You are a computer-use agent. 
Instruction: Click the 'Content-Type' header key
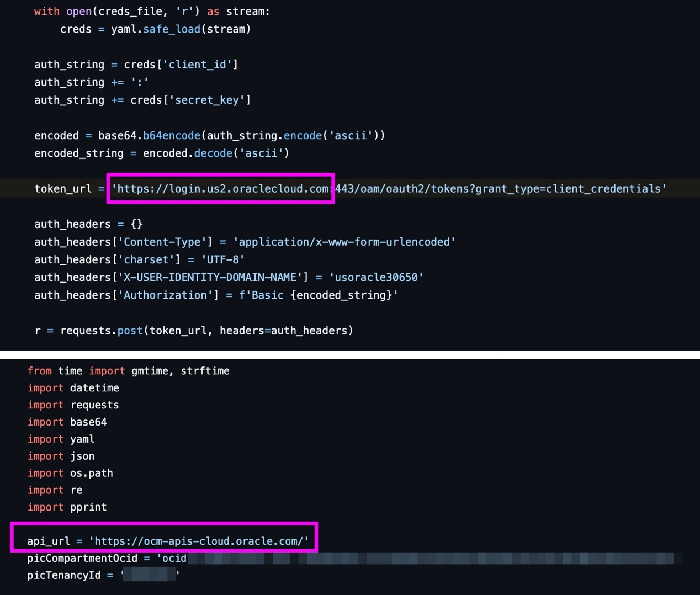[x=165, y=242]
